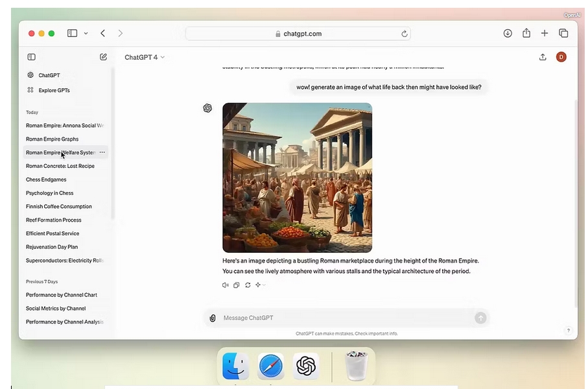Screen dimensions: 588x389
Task: Open the Psychology in Chess chat
Action: point(49,193)
